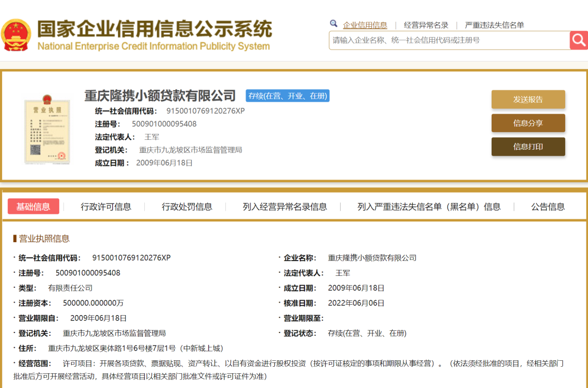Select the 严重违法失信名单 search category
The height and width of the screenshot is (388, 588).
pos(494,25)
